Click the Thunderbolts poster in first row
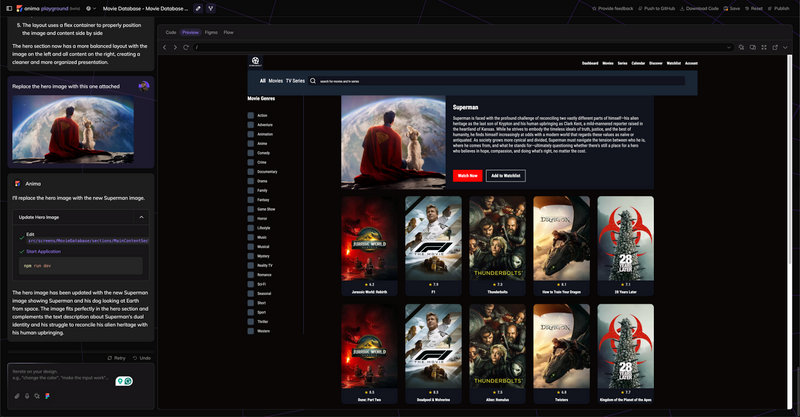800x417 pixels. pos(497,238)
